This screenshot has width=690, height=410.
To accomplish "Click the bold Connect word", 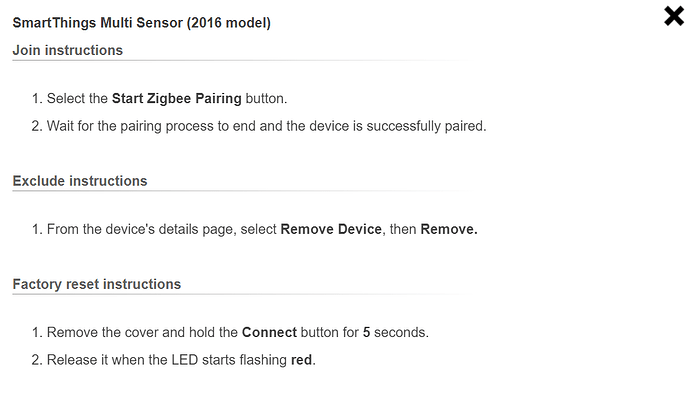I will (269, 332).
